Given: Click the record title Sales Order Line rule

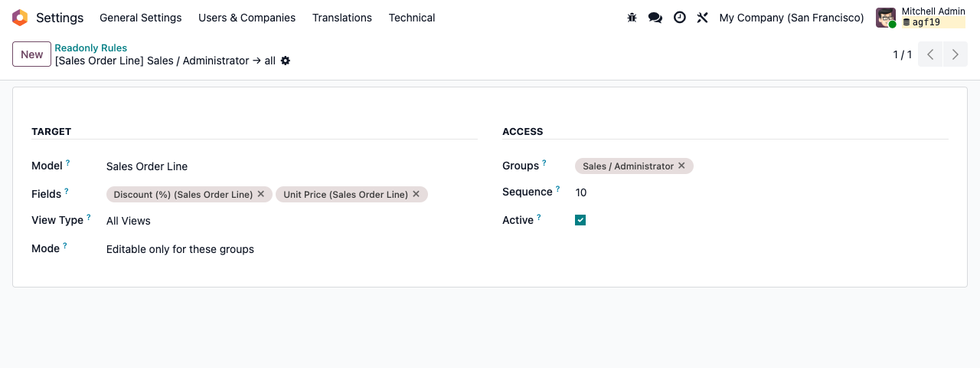Looking at the screenshot, I should point(165,61).
